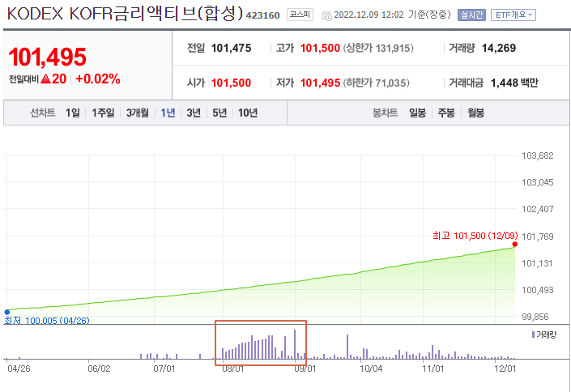Click the 거래량 value 14,269
The image size is (571, 392).
pos(499,48)
